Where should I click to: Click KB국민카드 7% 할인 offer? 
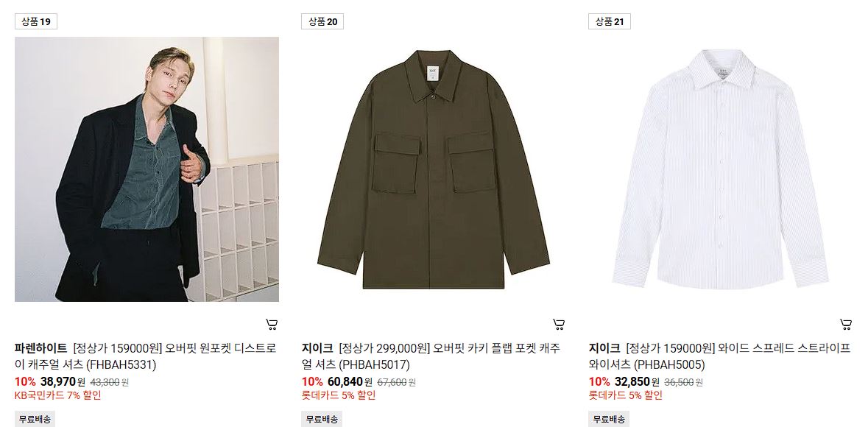pyautogui.click(x=57, y=395)
